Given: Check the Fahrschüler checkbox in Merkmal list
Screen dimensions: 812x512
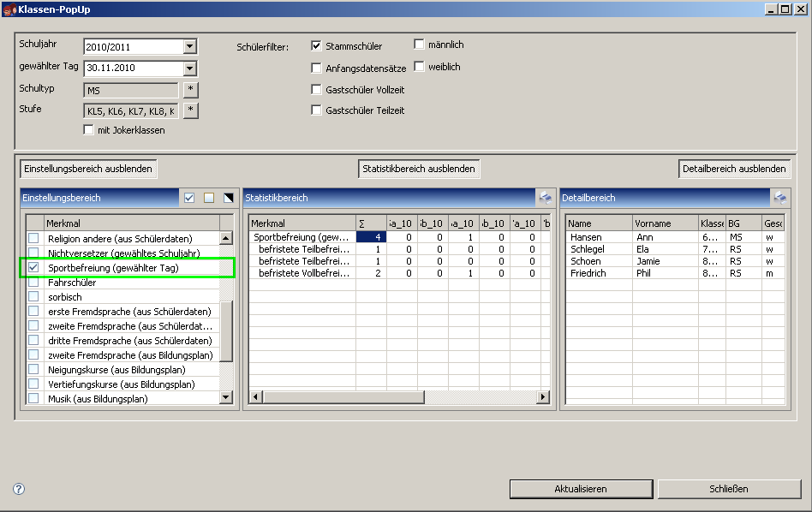Looking at the screenshot, I should [33, 283].
